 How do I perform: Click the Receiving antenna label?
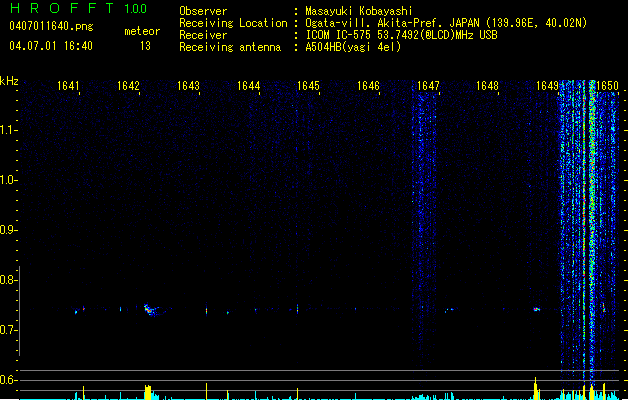pos(230,47)
